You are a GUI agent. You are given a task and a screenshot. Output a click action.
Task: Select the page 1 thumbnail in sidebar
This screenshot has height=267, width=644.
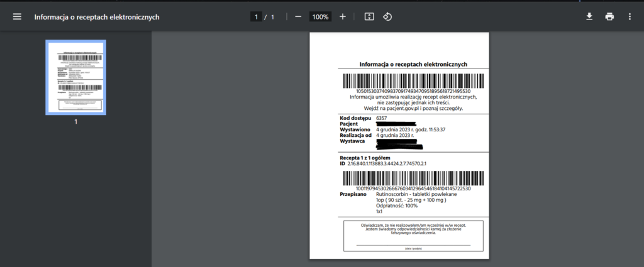75,77
